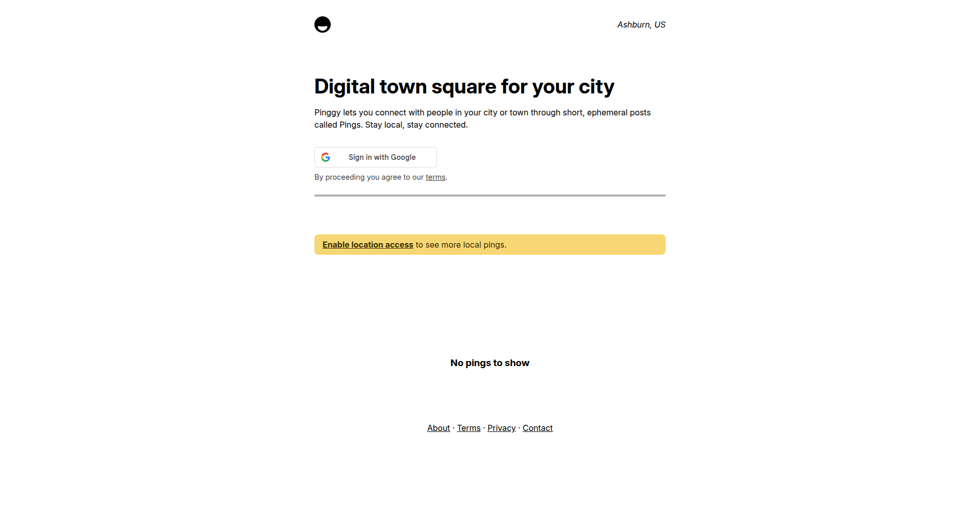Click the 'to see more local pings' banner text

pos(460,245)
